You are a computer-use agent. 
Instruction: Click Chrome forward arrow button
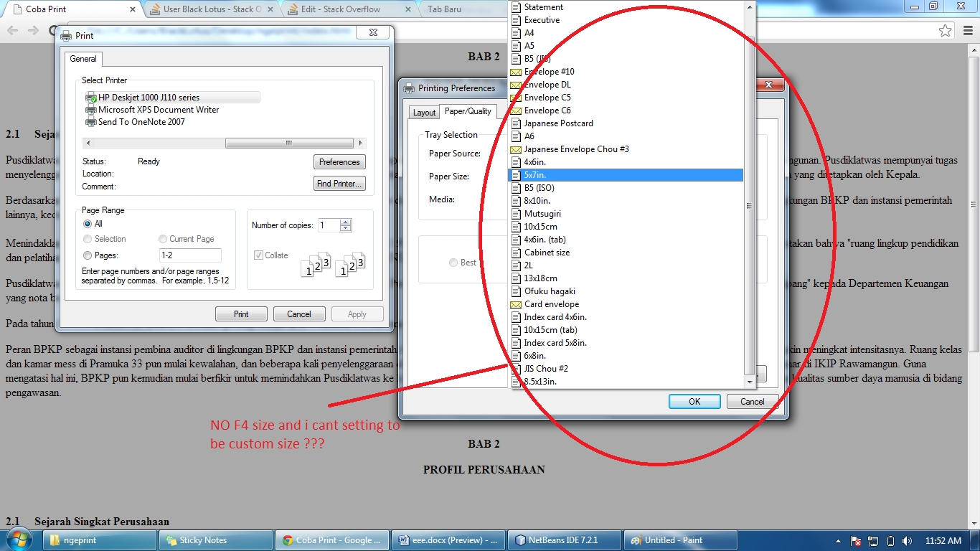(x=33, y=31)
